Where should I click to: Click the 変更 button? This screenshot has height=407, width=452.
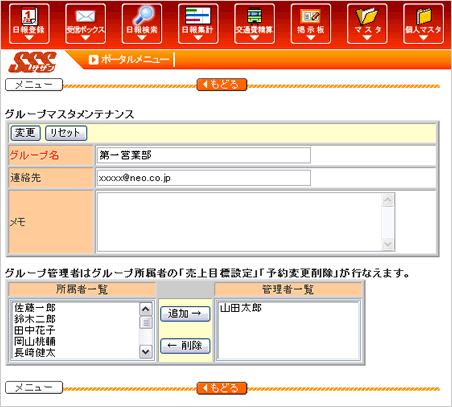[x=26, y=133]
